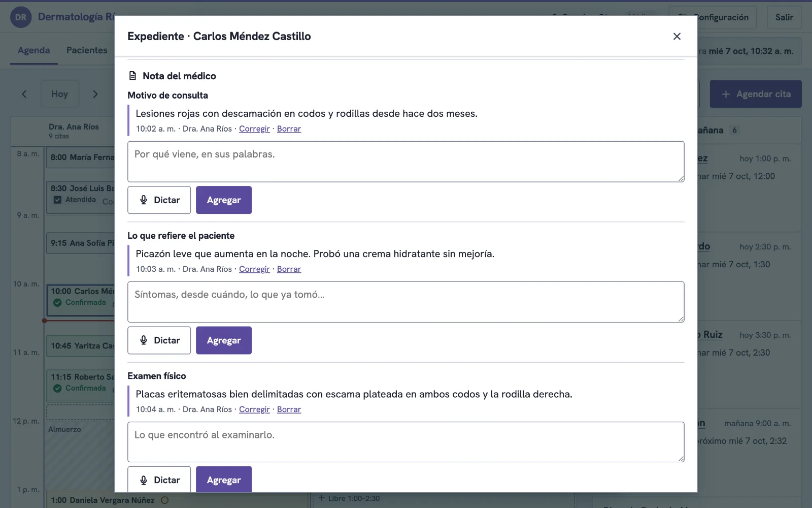The width and height of the screenshot is (812, 508).
Task: Open the 9:15 Ana Sofía appointment
Action: 81,243
